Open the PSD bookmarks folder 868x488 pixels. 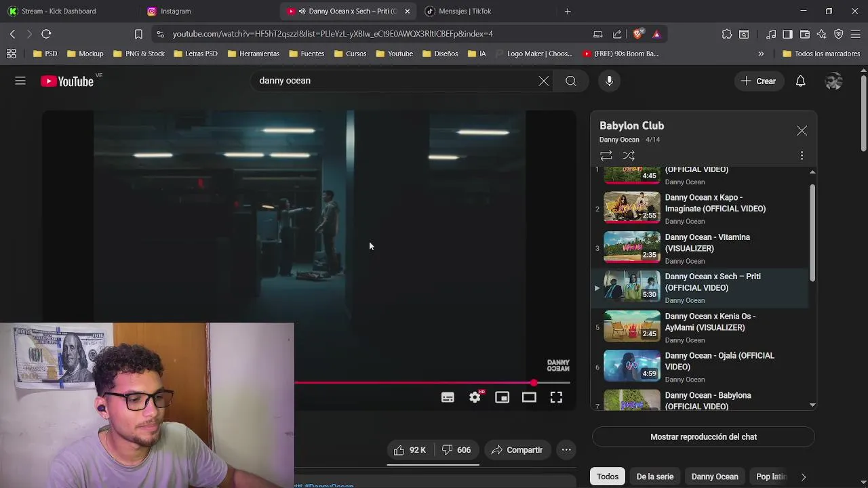pos(45,54)
